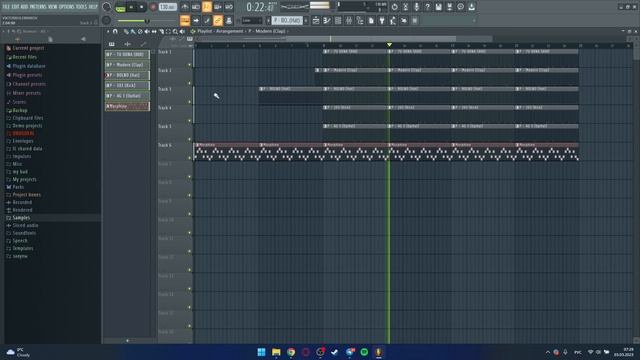640x360 pixels.
Task: Open the mixer toolbar shortcut
Action: pyautogui.click(x=349, y=20)
